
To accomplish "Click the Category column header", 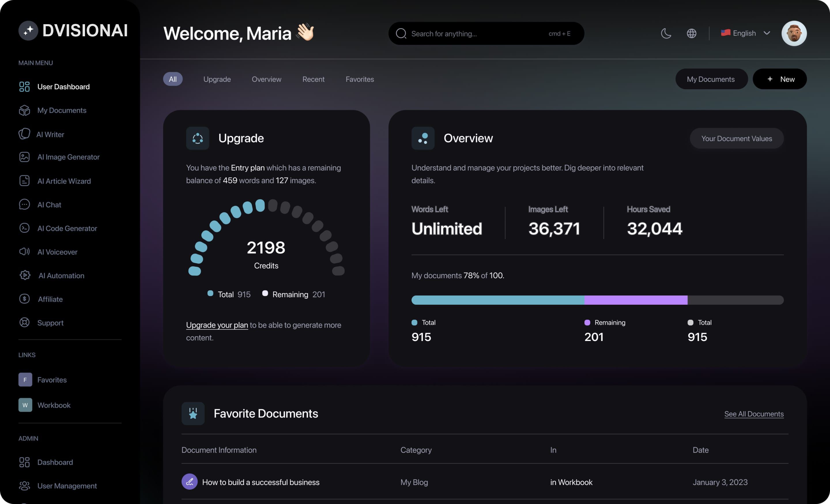I will (x=416, y=450).
